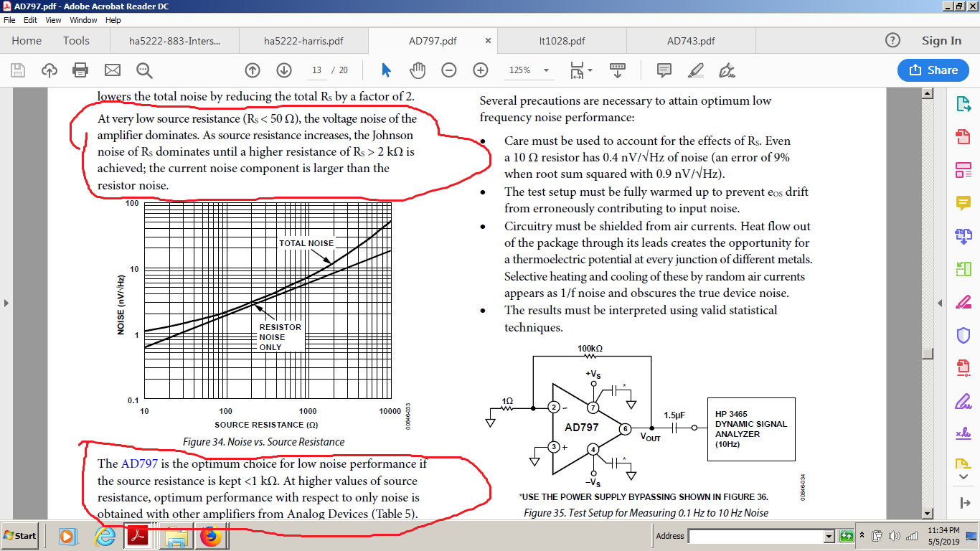Send file by email envelope icon

(113, 70)
